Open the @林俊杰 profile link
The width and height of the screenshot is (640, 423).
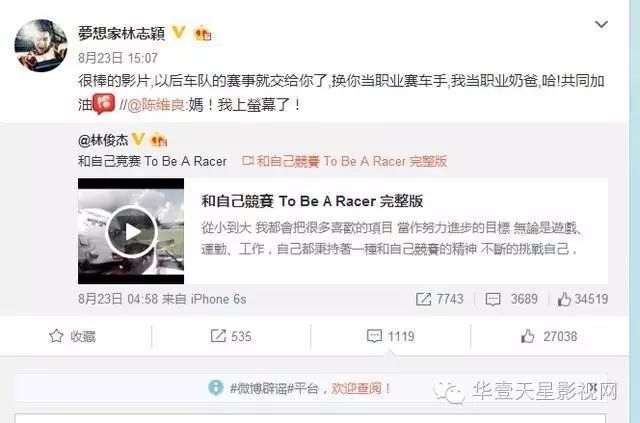[x=103, y=140]
